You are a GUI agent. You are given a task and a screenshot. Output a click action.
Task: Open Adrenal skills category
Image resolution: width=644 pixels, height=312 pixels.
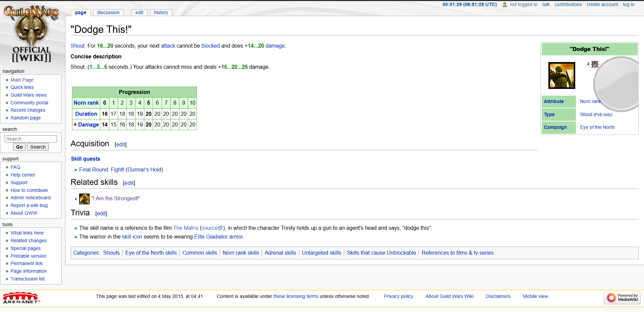280,253
